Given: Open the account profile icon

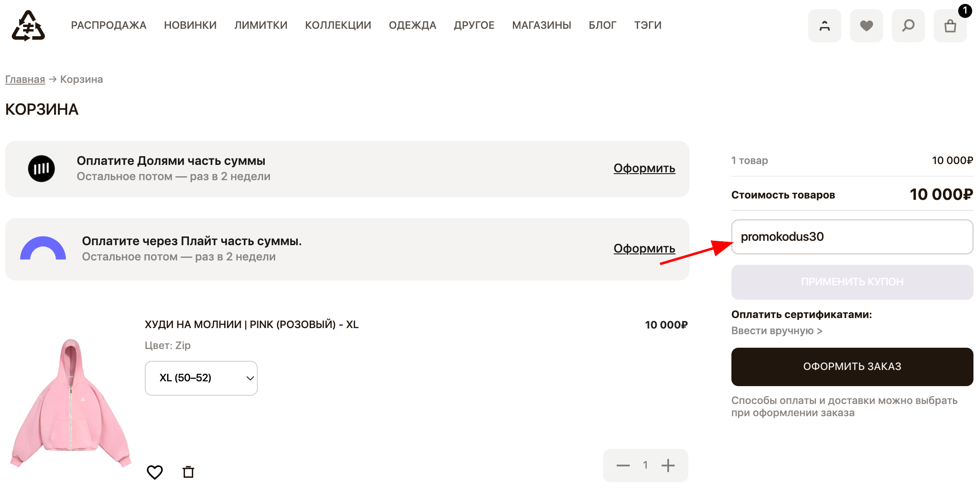Looking at the screenshot, I should pyautogui.click(x=824, y=25).
